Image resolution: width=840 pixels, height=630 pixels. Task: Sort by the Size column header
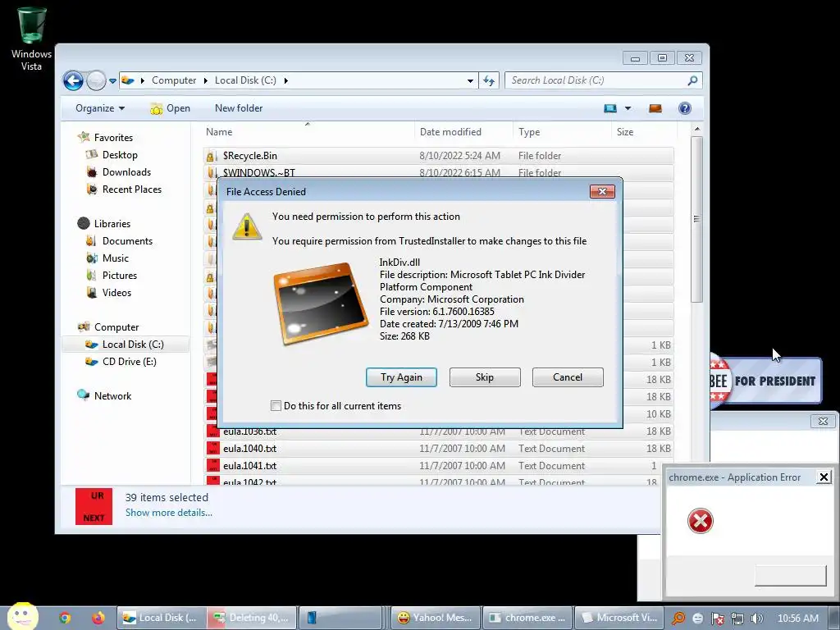click(x=643, y=132)
